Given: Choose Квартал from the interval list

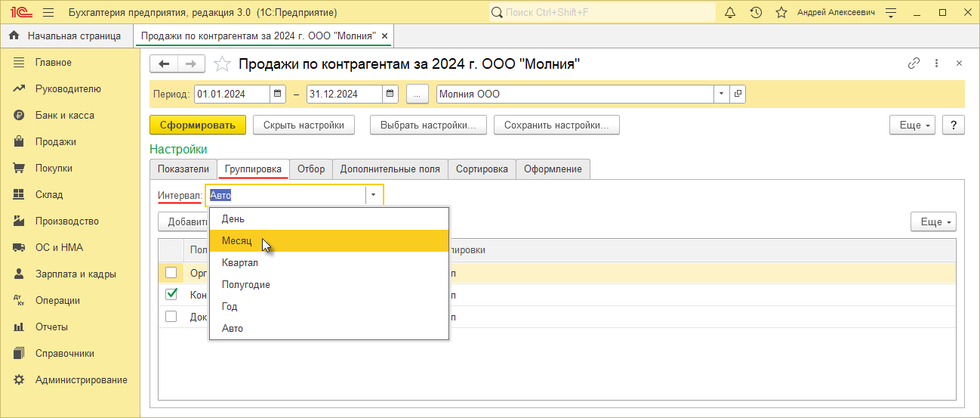Looking at the screenshot, I should pyautogui.click(x=240, y=263).
